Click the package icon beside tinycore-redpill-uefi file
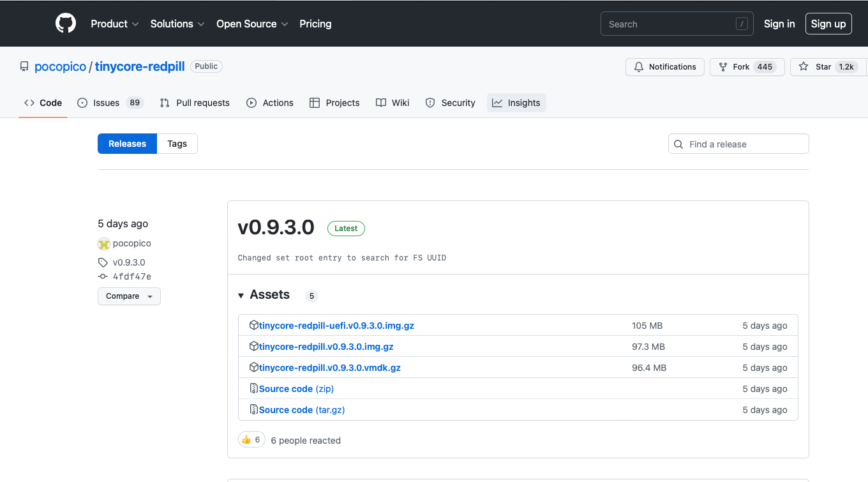Image resolution: width=868 pixels, height=482 pixels. [x=253, y=326]
